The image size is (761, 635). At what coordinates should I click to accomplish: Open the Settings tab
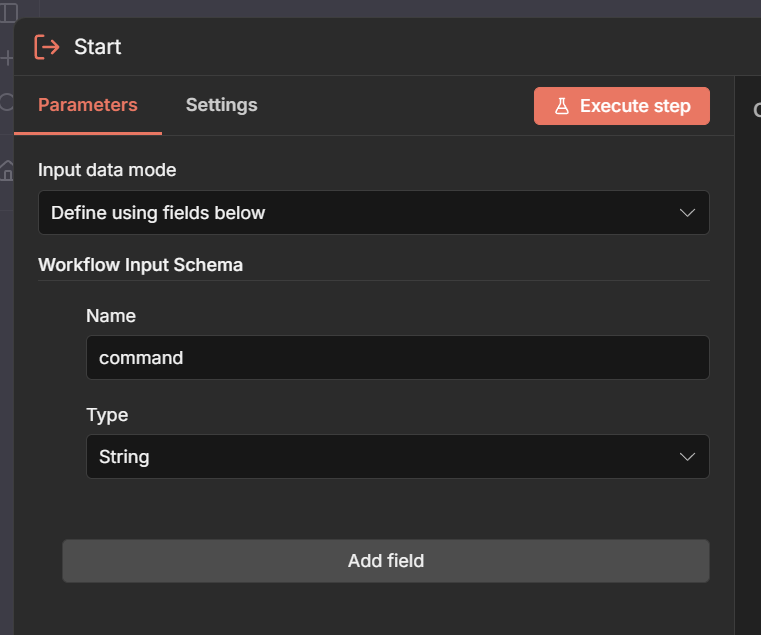(221, 105)
